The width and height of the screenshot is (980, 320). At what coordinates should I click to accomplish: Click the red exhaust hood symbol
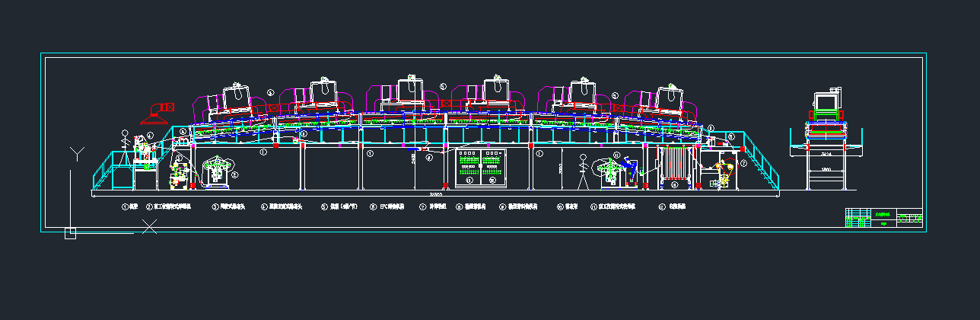(x=156, y=117)
